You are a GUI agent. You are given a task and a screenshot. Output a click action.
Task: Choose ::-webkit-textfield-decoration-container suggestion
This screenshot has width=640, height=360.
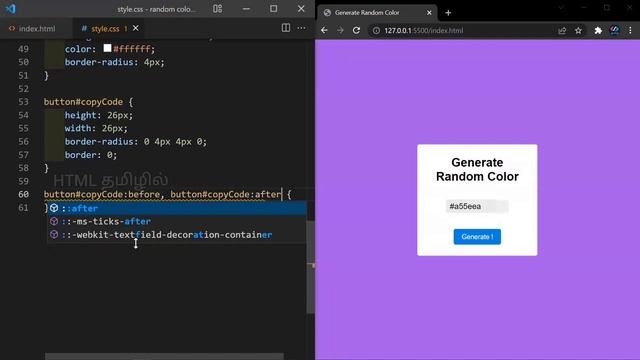pos(177,235)
